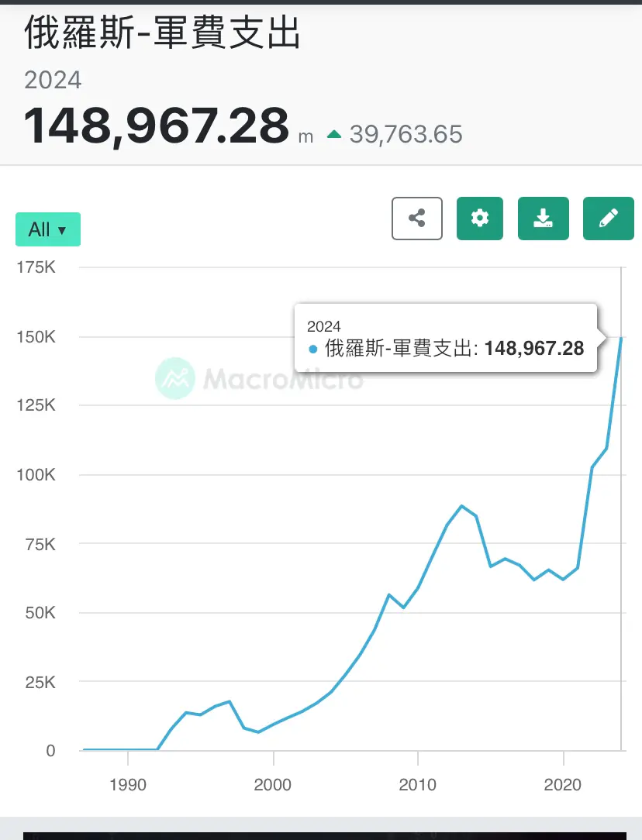Click the share chart icon
642x840 pixels.
(417, 219)
